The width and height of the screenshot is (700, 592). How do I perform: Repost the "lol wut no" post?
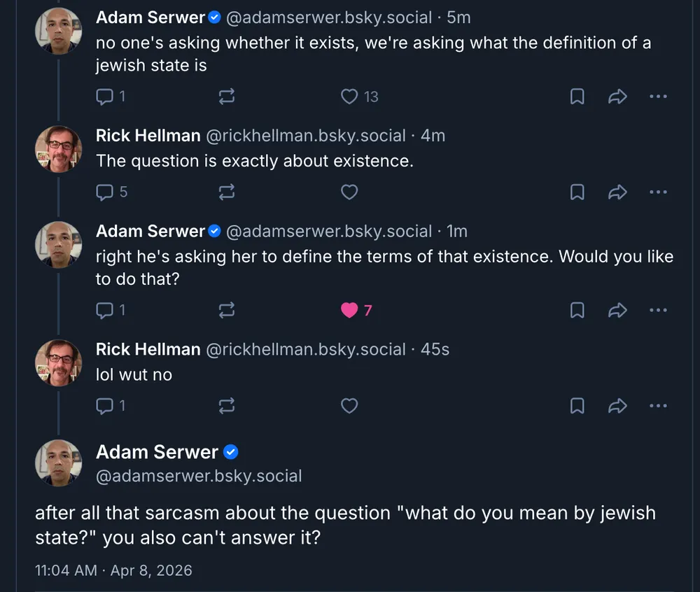coord(227,405)
